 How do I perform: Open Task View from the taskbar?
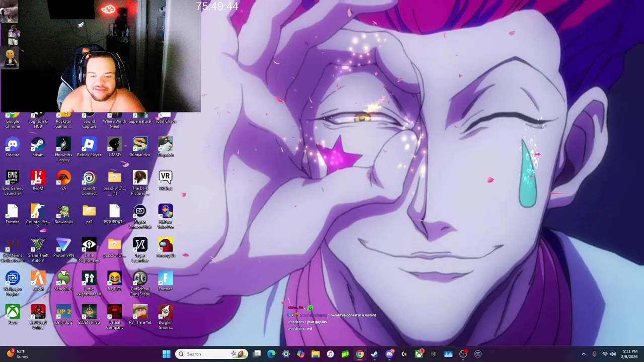[x=257, y=354]
